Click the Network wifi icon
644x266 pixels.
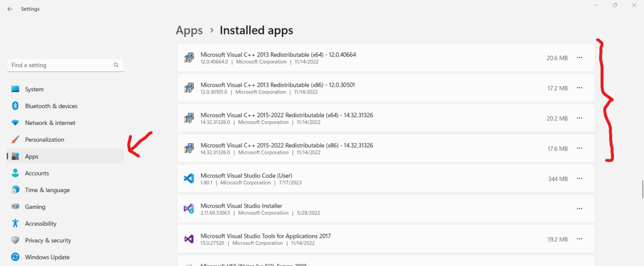tap(16, 123)
